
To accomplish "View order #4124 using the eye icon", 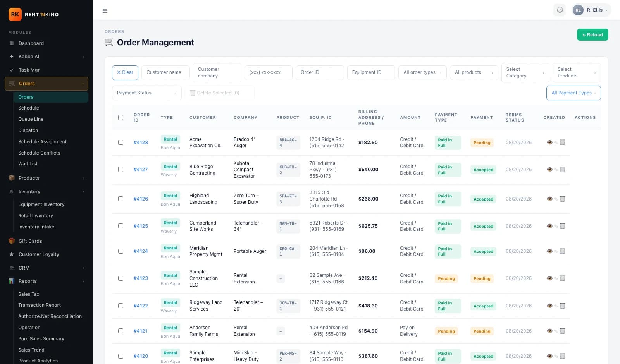I will (549, 251).
